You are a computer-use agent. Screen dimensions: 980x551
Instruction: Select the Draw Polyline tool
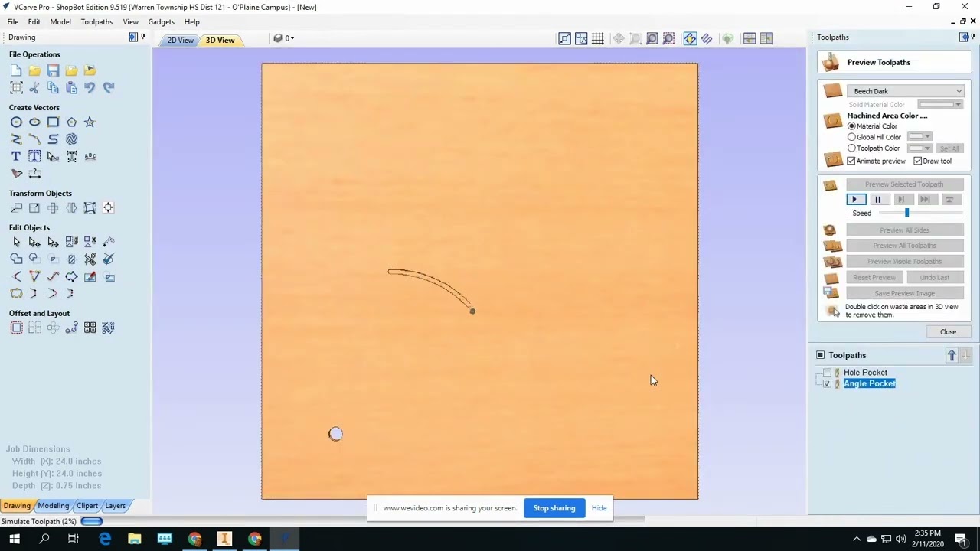coord(16,139)
